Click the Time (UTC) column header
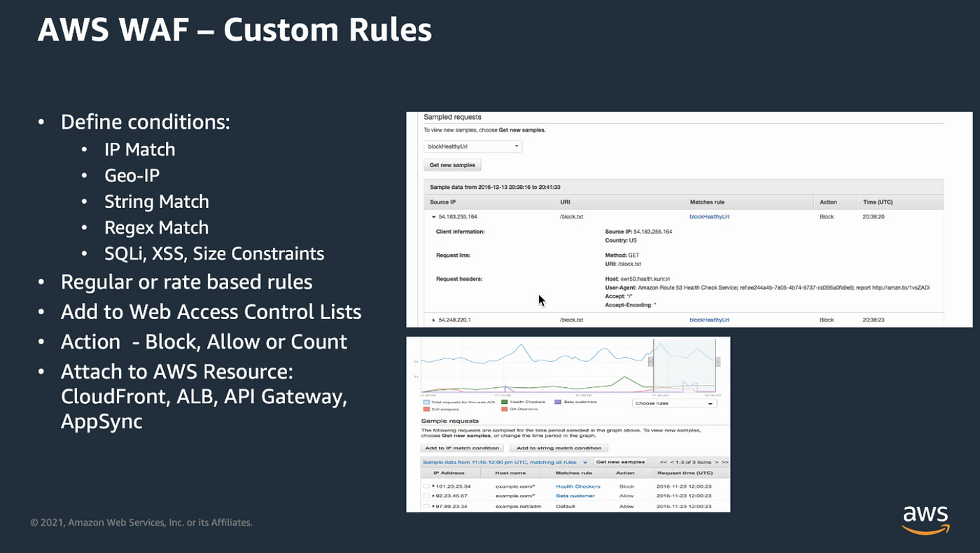 click(878, 202)
